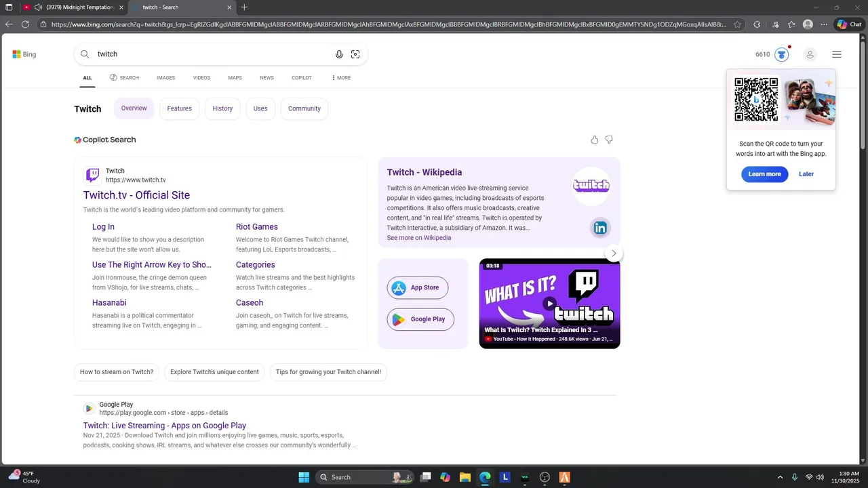This screenshot has height=488, width=868.
Task: Open Bing hamburger settings menu
Action: pyautogui.click(x=837, y=54)
